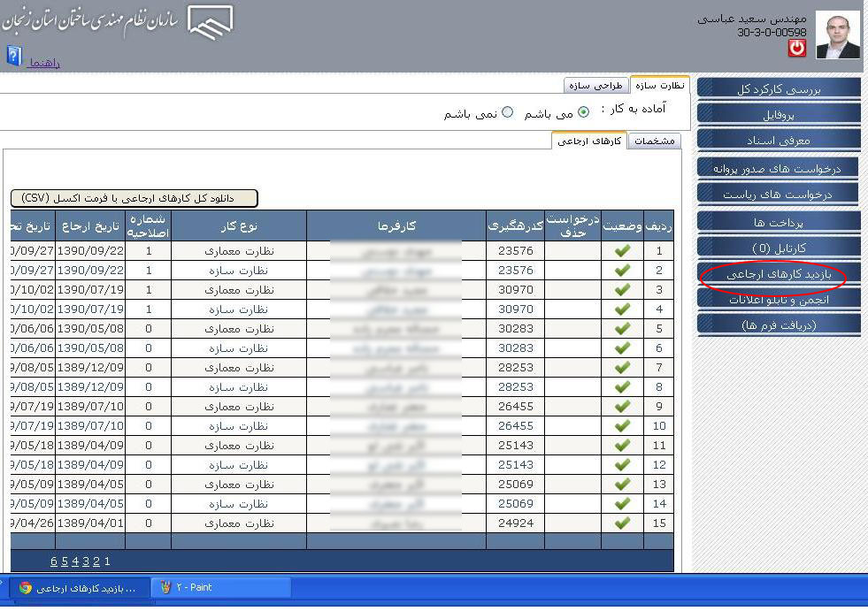The height and width of the screenshot is (611, 868).
Task: Open 'انجمن و تابلو اعلانات' sidebar item
Action: [x=779, y=300]
